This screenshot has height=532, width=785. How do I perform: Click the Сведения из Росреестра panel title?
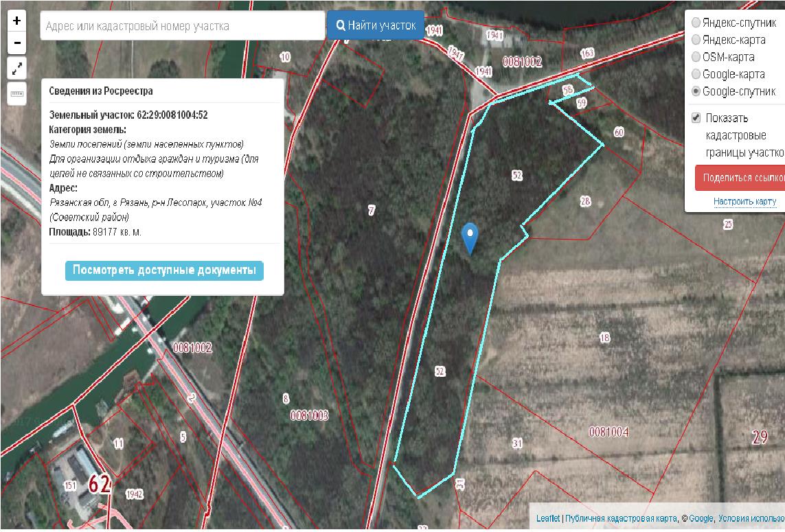(x=101, y=91)
